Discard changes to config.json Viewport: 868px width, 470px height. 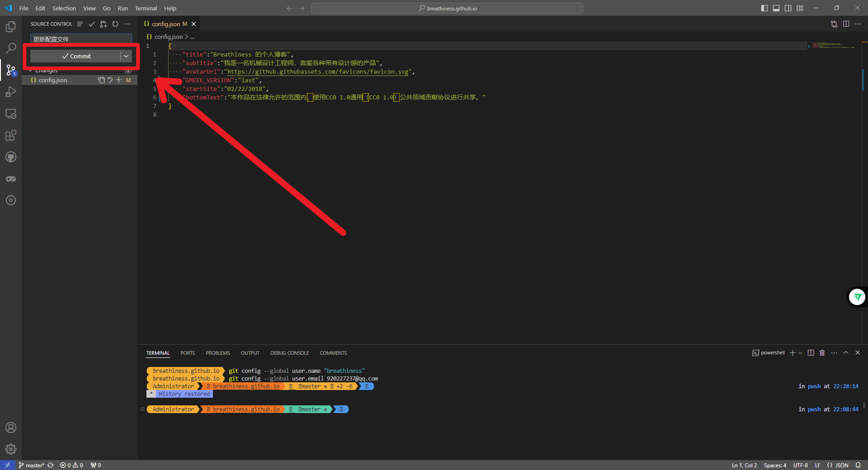[x=110, y=80]
